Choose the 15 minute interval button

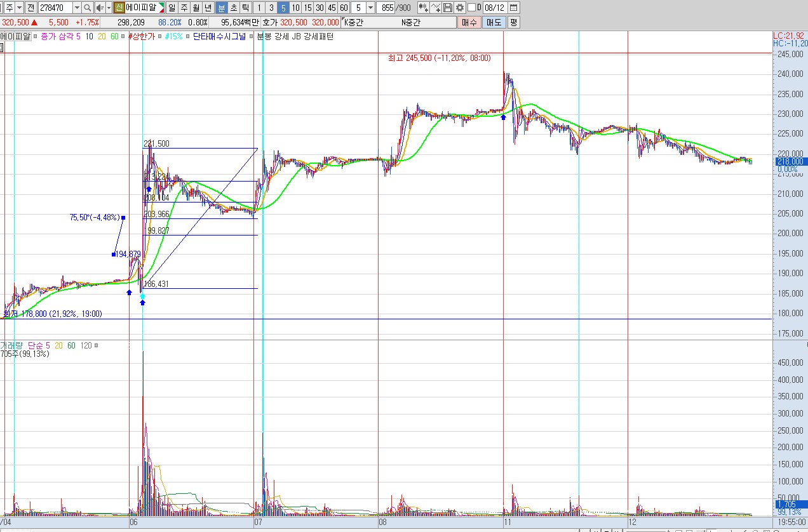click(308, 8)
